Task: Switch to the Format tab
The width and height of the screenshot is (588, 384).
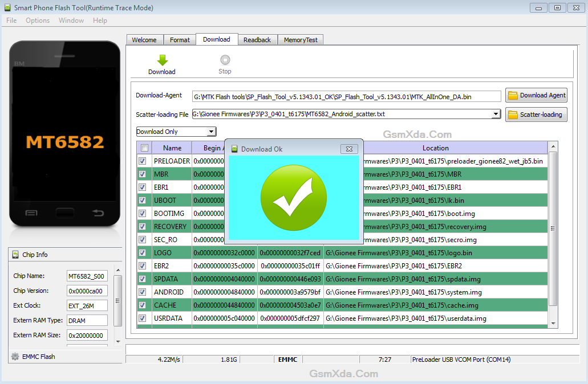Action: pos(180,40)
